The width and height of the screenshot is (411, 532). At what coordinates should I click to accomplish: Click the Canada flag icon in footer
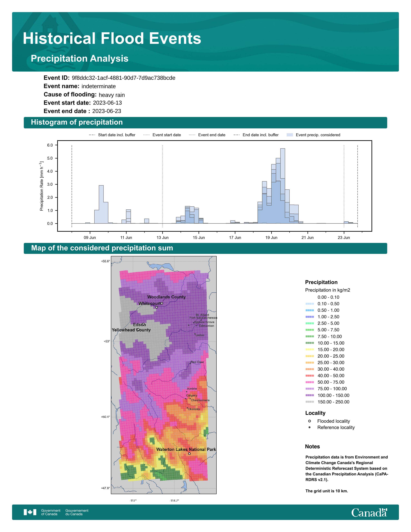tap(30, 512)
